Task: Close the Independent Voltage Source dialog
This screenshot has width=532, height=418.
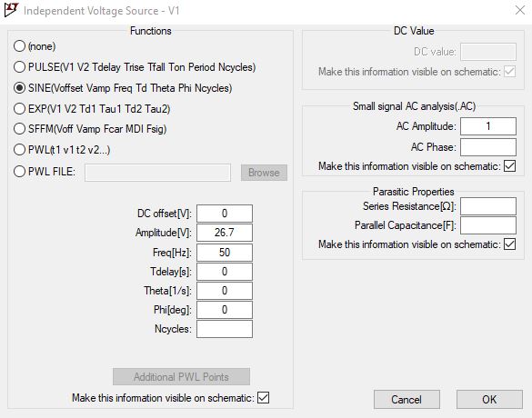Action: tap(520, 10)
